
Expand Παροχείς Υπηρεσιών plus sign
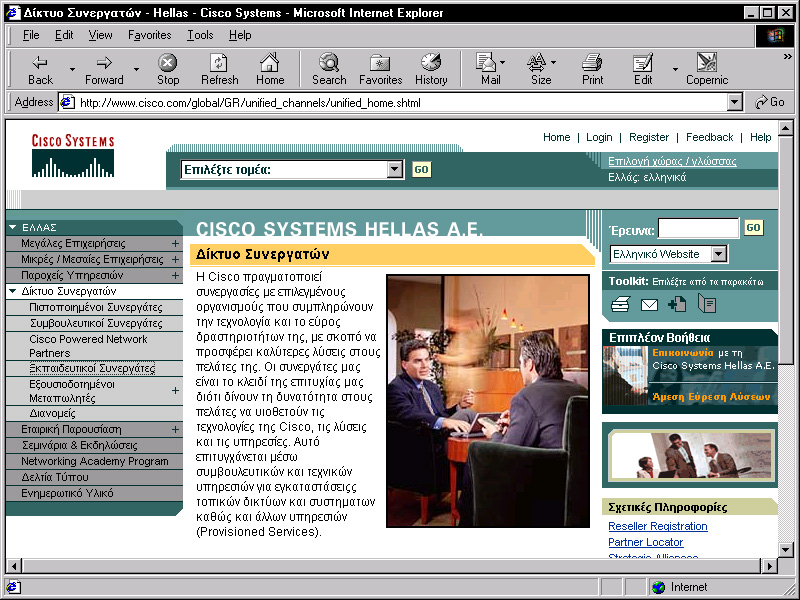coord(175,276)
